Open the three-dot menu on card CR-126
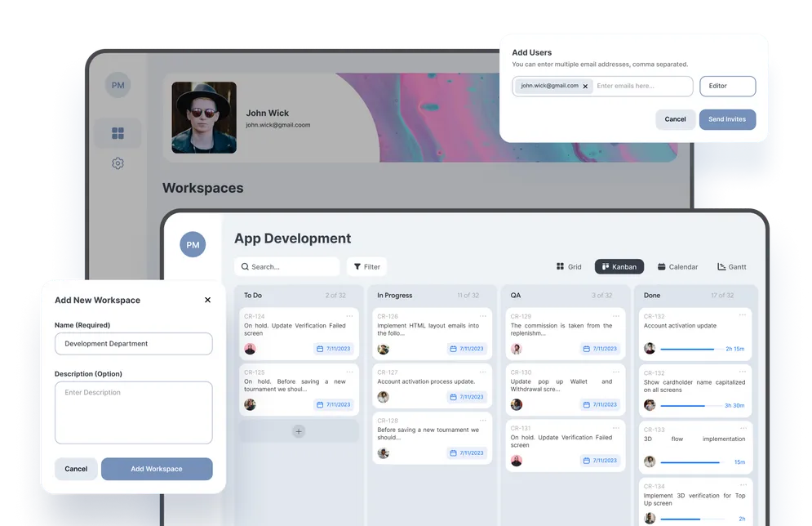The image size is (812, 526). 483,315
